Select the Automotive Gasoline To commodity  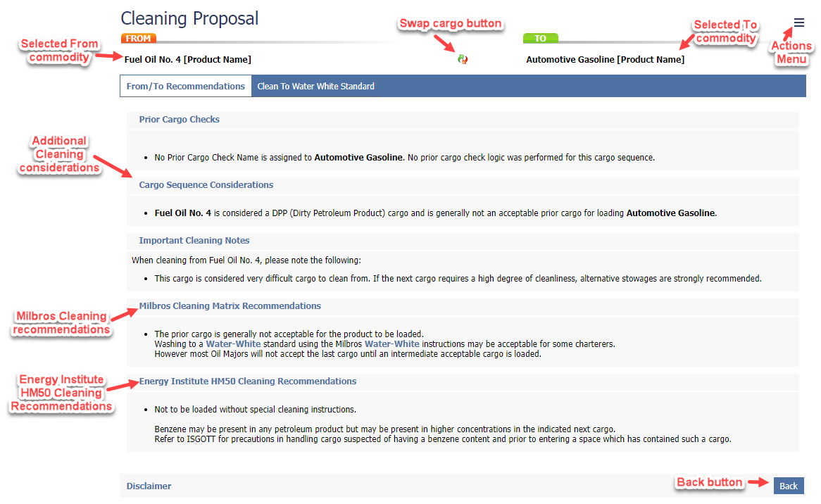[x=605, y=60]
